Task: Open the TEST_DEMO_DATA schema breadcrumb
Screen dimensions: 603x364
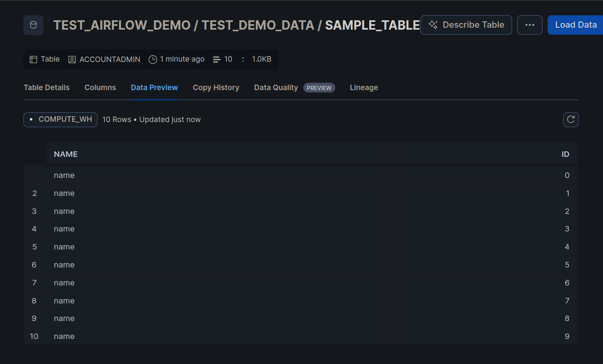Action: pos(258,25)
